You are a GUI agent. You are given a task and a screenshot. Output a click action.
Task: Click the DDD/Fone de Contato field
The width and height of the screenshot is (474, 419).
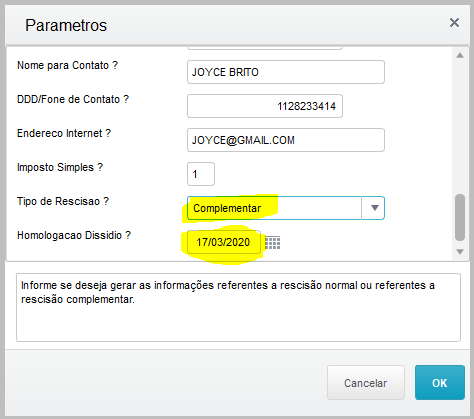(x=265, y=106)
